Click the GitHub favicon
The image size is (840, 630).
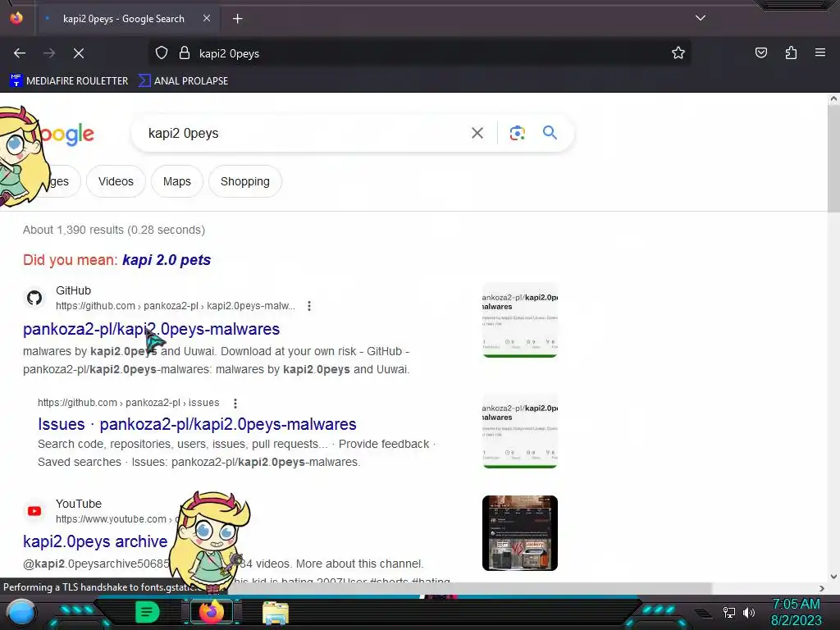click(x=34, y=298)
